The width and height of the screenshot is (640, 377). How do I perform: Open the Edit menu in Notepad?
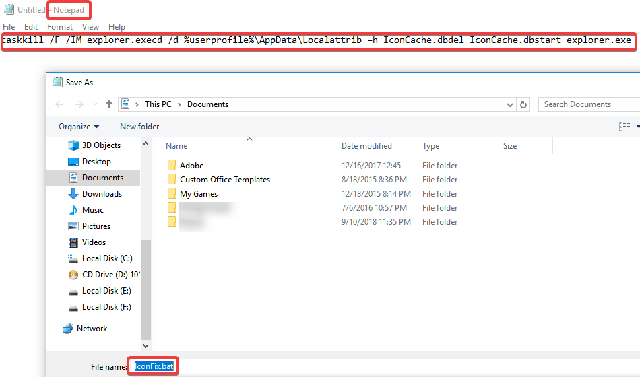(31, 27)
